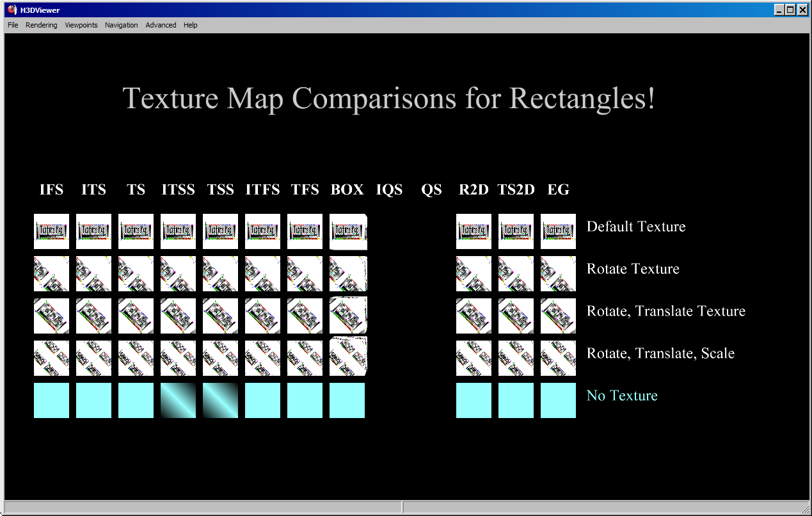Click the QS column header label
The height and width of the screenshot is (516, 812).
pyautogui.click(x=431, y=189)
